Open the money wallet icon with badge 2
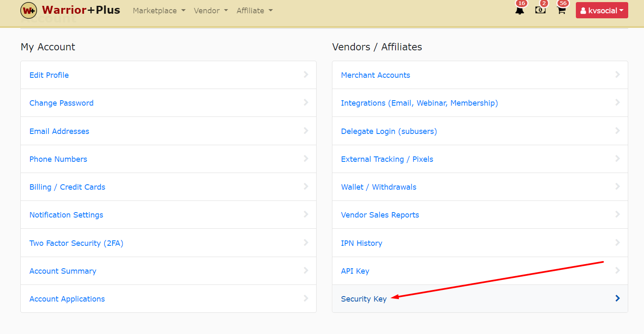Image resolution: width=644 pixels, height=334 pixels. pyautogui.click(x=541, y=10)
